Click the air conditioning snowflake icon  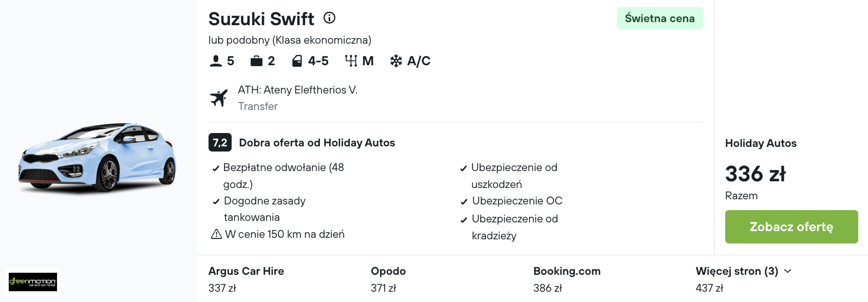click(396, 61)
